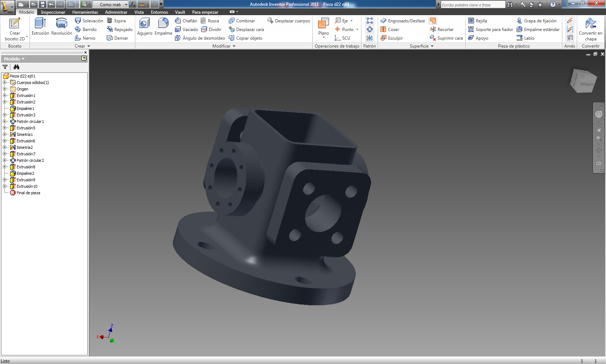Select the Grapa de fijación tool
Screen dimensions: 606x364
(536, 21)
